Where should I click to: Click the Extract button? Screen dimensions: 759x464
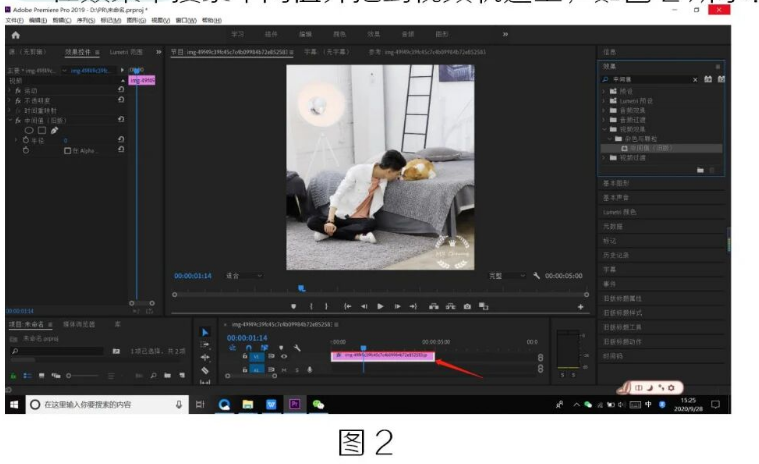tap(451, 306)
